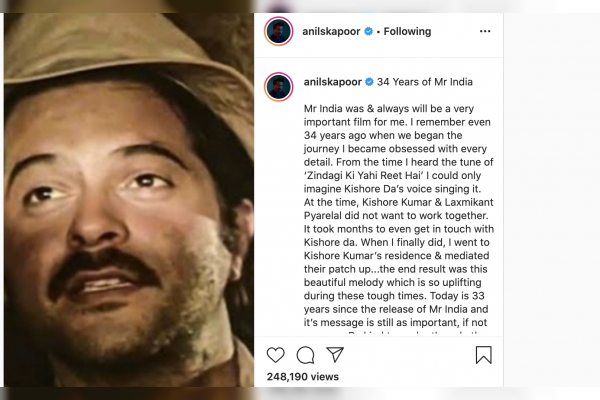The width and height of the screenshot is (600, 400).
Task: Click the caption paragraph about Mr India
Action: (399, 216)
